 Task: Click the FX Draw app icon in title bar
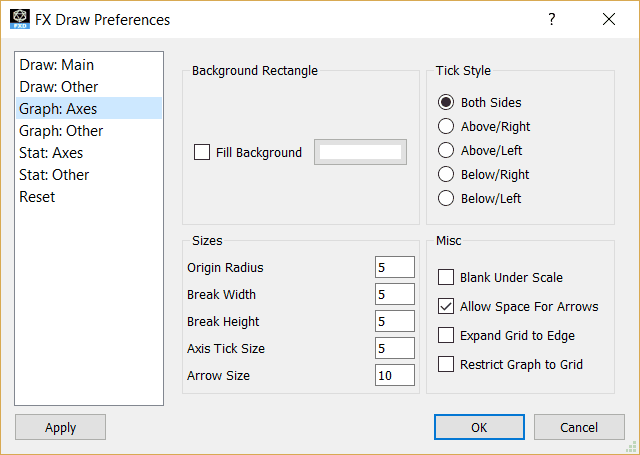pyautogui.click(x=20, y=19)
